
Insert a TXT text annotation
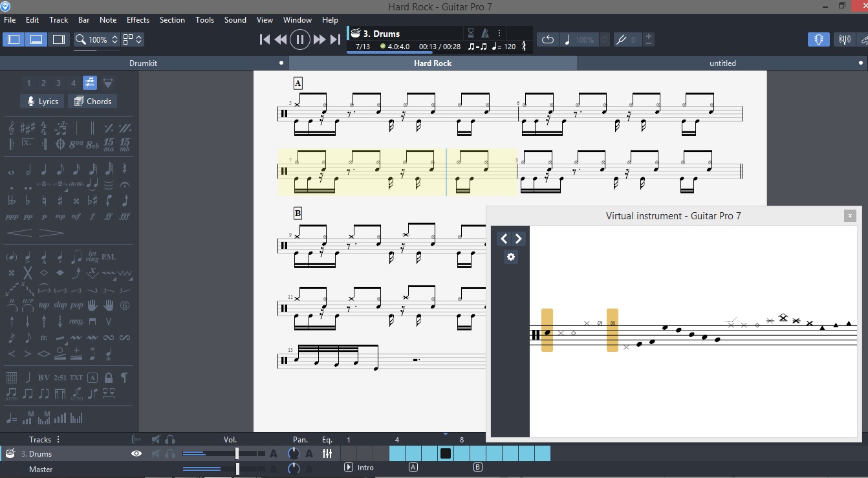pyautogui.click(x=76, y=377)
